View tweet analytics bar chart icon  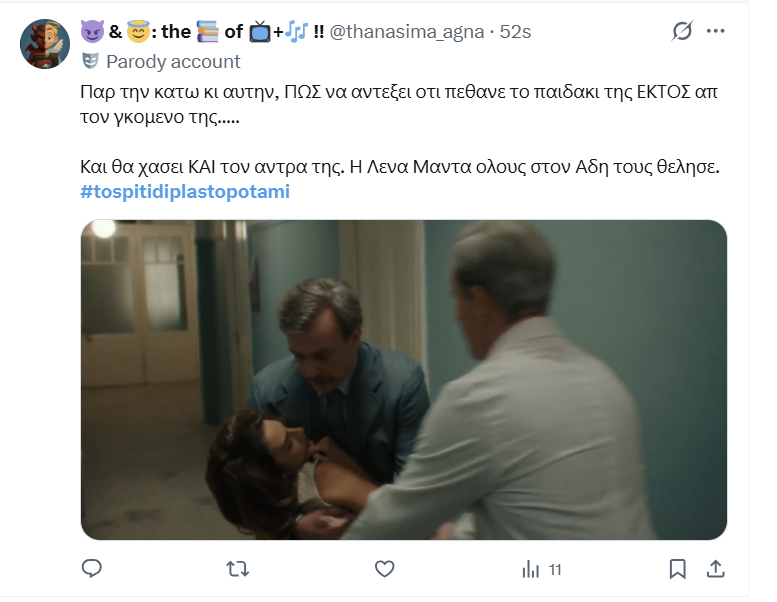click(530, 569)
